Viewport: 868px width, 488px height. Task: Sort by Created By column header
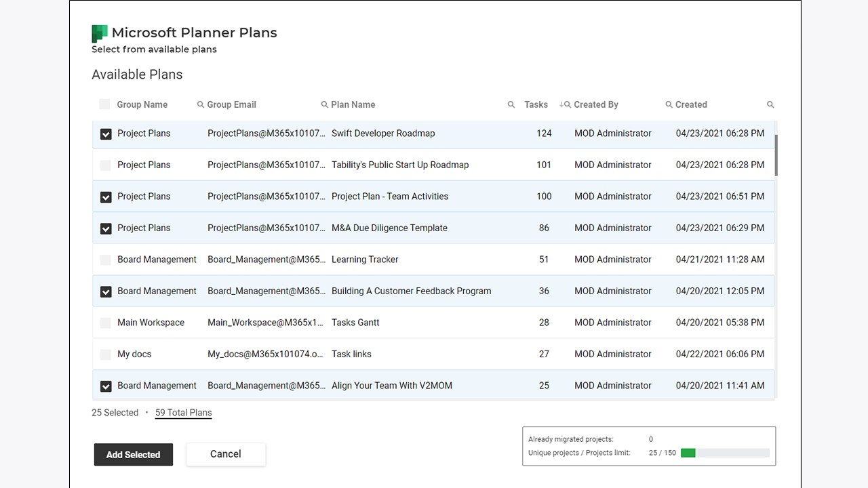tap(596, 104)
